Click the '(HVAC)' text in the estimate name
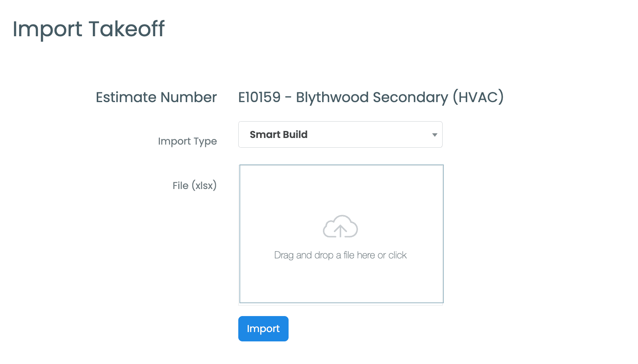638x364 pixels. point(478,97)
